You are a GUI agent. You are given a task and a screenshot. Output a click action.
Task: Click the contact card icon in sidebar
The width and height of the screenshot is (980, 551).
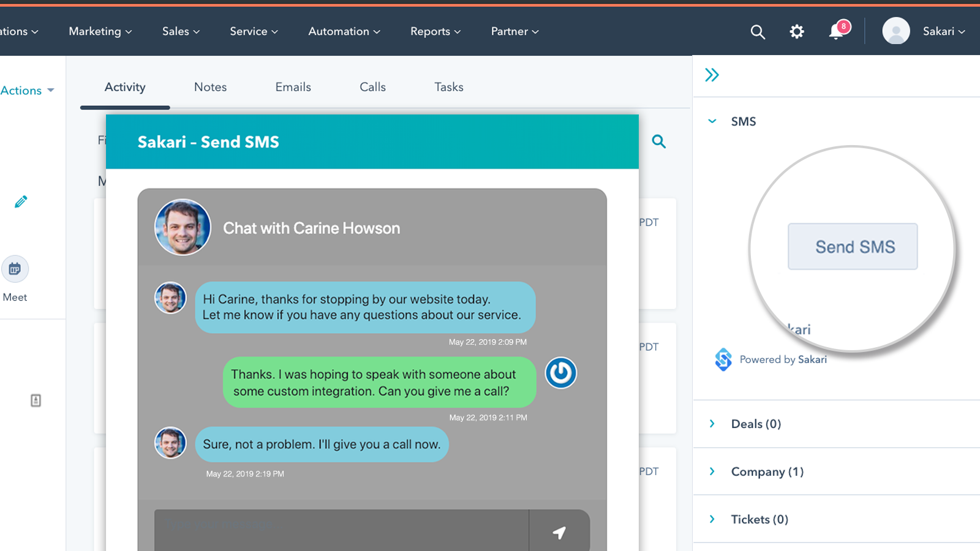[35, 400]
